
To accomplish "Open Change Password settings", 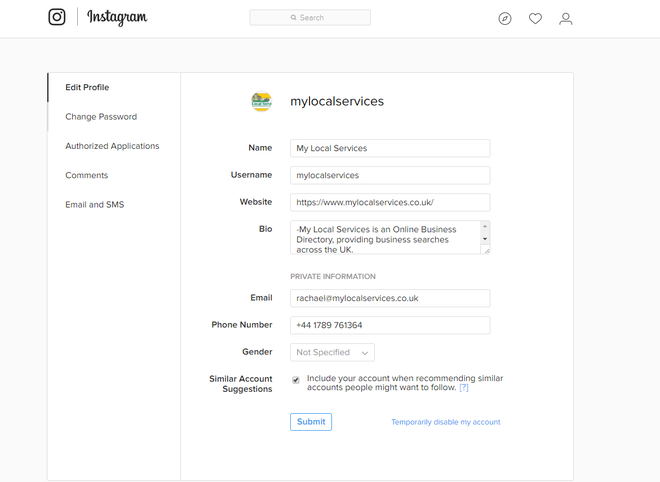I will point(101,117).
